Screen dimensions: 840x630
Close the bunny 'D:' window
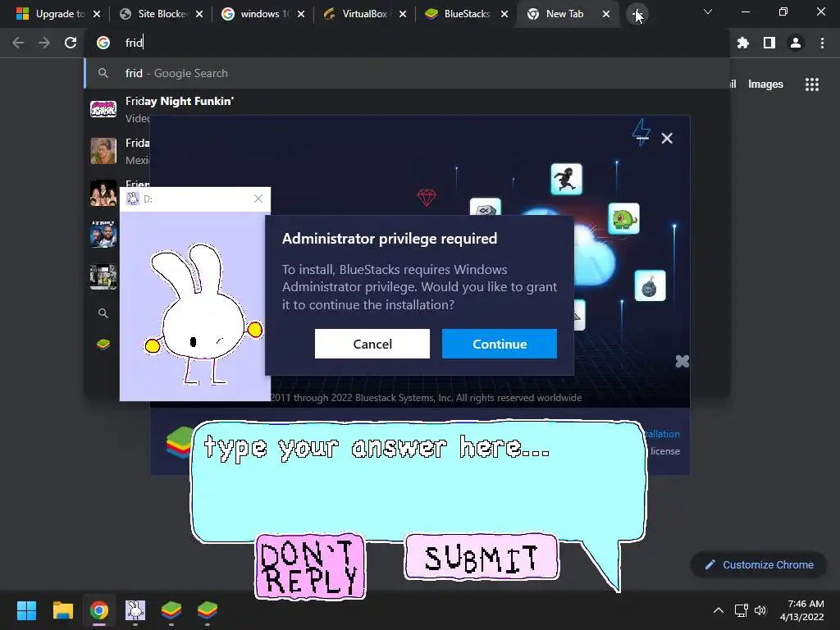click(x=258, y=199)
